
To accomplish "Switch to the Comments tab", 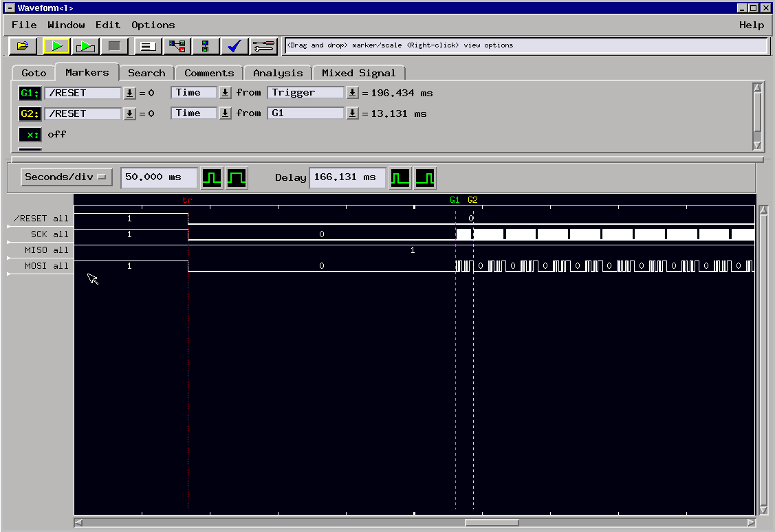I will 209,73.
